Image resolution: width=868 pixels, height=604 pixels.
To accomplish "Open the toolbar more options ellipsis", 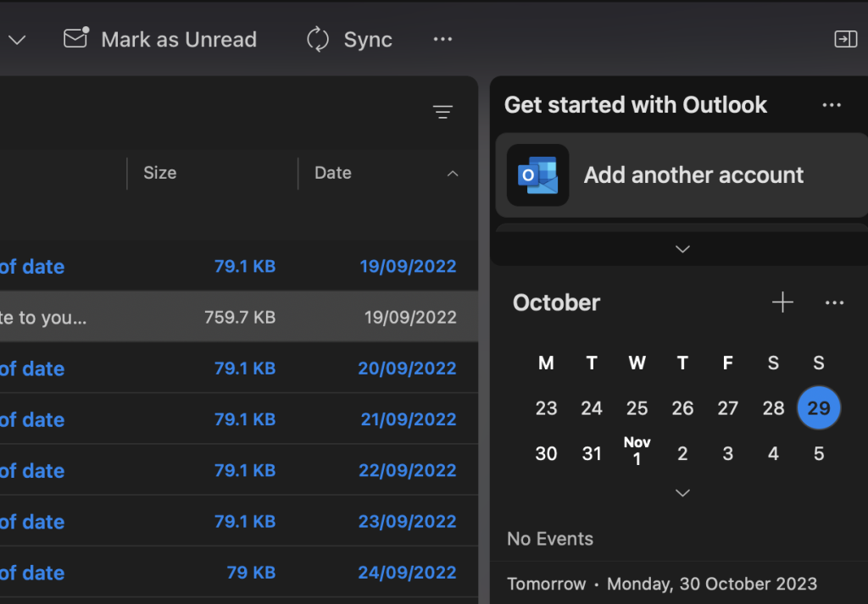I will [442, 40].
